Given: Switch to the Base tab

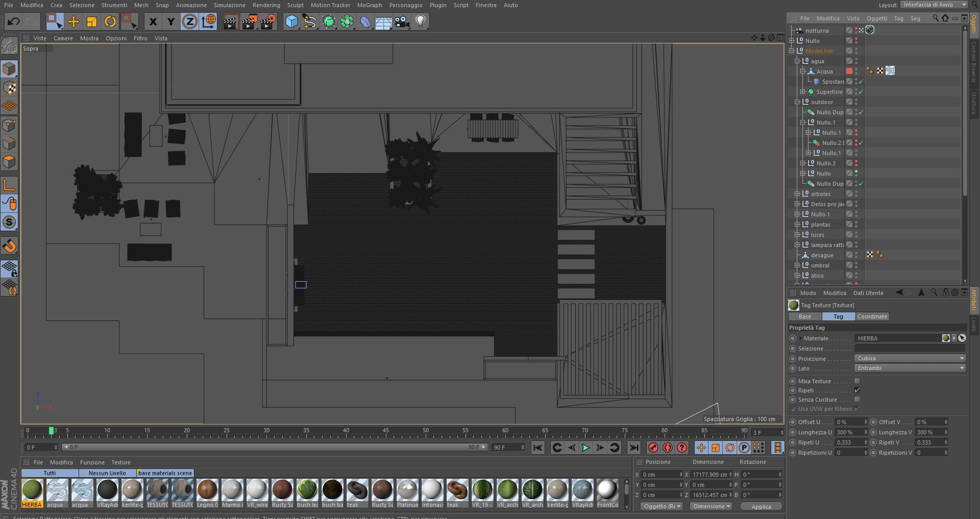Looking at the screenshot, I should 805,316.
